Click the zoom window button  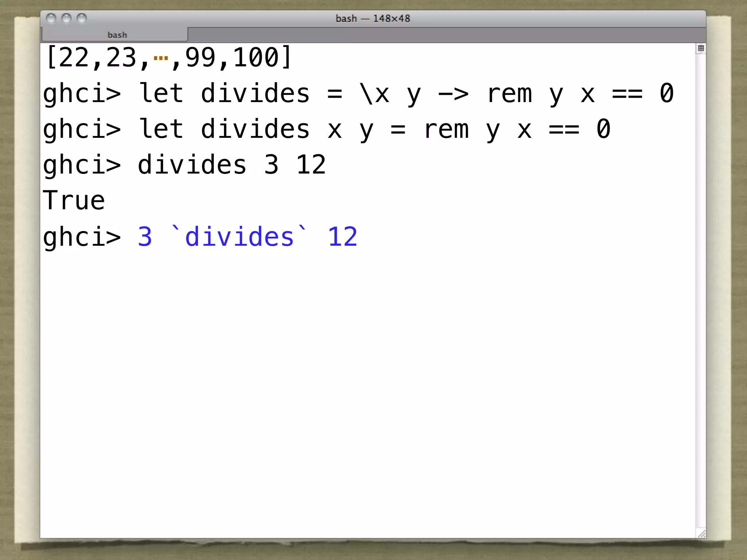82,18
